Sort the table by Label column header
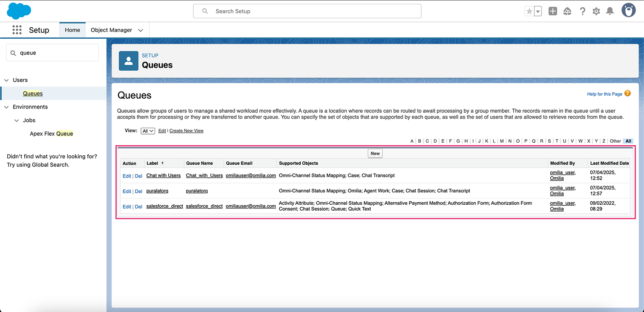 point(152,163)
